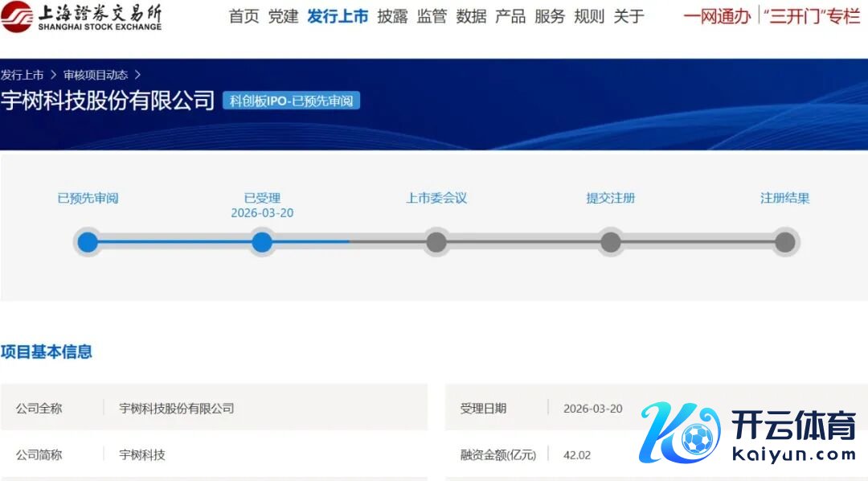Select the 已受理 progress step dot
This screenshot has width=868, height=481.
[262, 242]
